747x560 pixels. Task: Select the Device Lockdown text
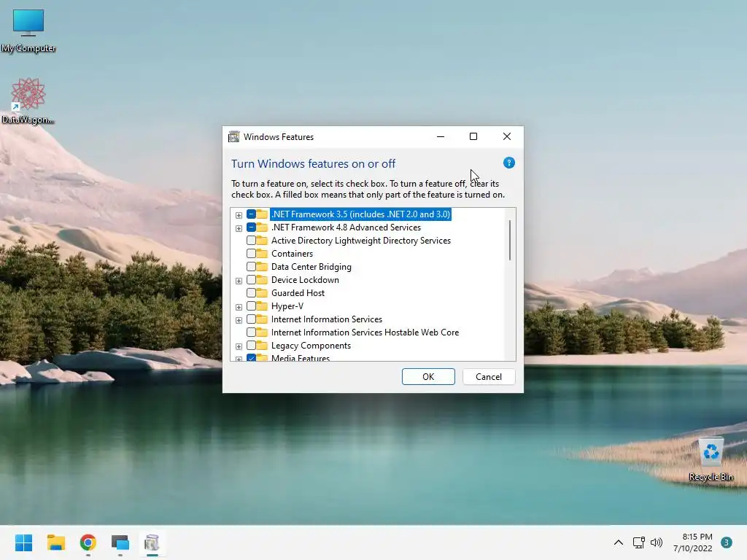pyautogui.click(x=305, y=280)
